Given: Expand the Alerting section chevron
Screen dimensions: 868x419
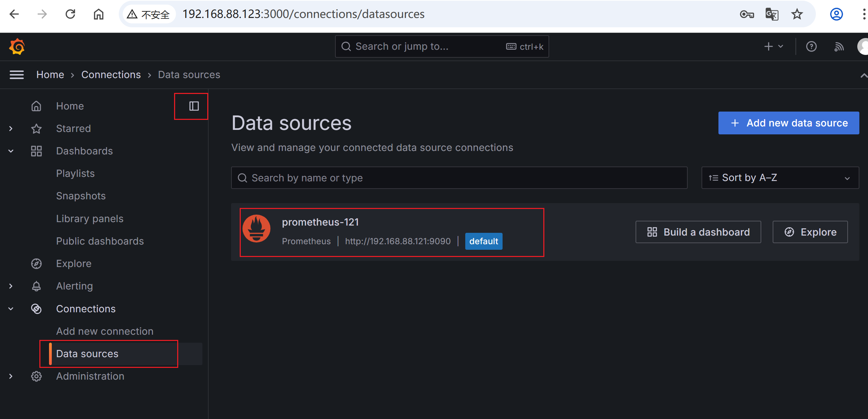Looking at the screenshot, I should pos(11,286).
